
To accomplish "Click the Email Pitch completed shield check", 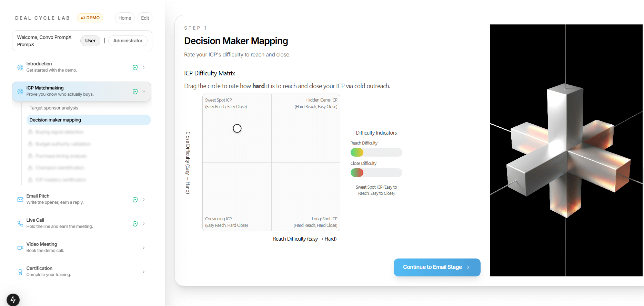I will click(135, 200).
